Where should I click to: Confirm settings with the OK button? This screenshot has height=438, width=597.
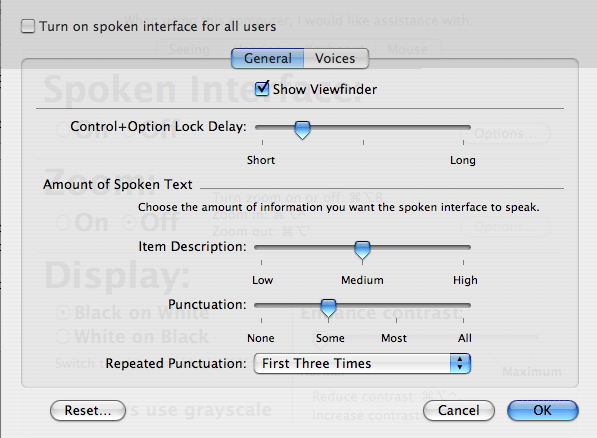coord(543,410)
